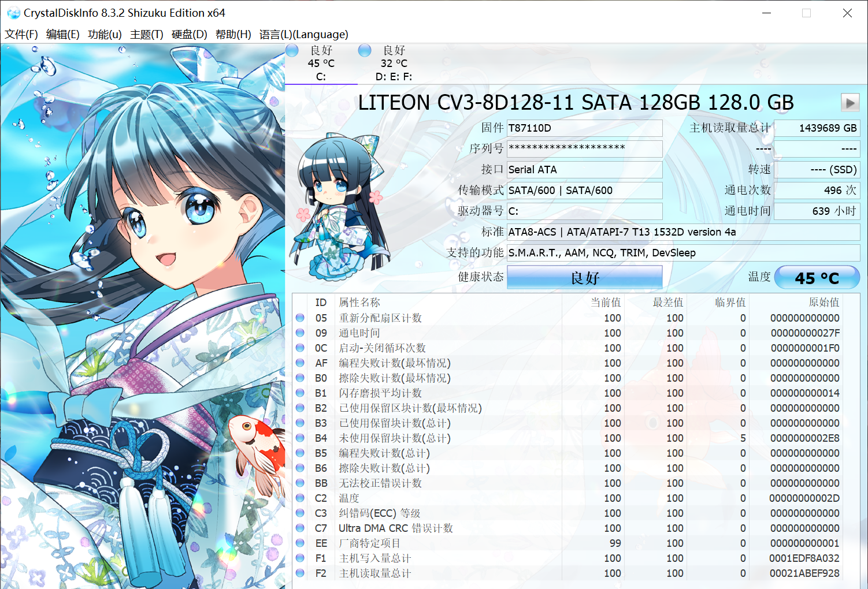Click the status orb for attribute 05
Image resolution: width=868 pixels, height=589 pixels.
pos(300,318)
